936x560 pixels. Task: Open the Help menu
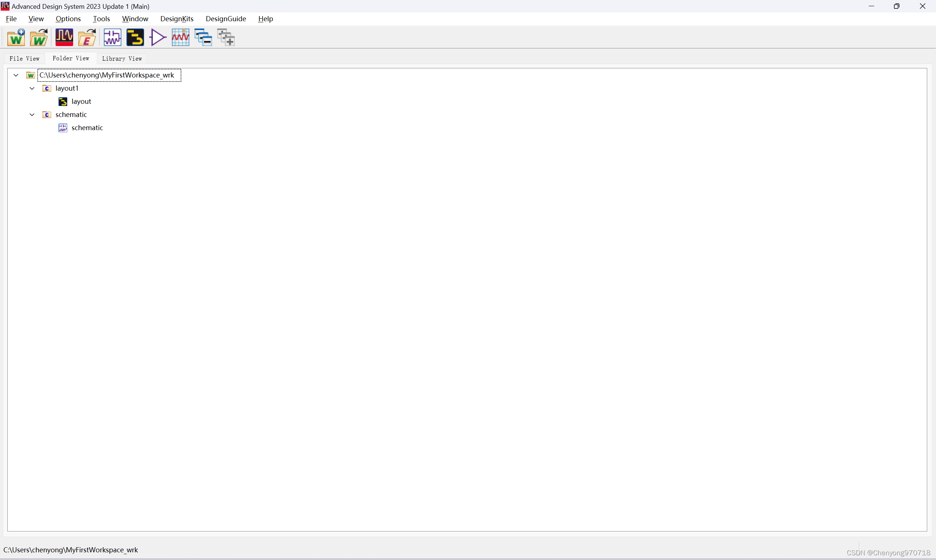(x=265, y=19)
